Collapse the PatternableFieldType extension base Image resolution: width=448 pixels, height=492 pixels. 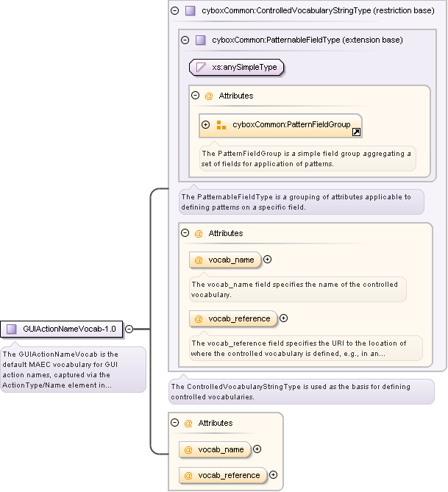(x=185, y=40)
